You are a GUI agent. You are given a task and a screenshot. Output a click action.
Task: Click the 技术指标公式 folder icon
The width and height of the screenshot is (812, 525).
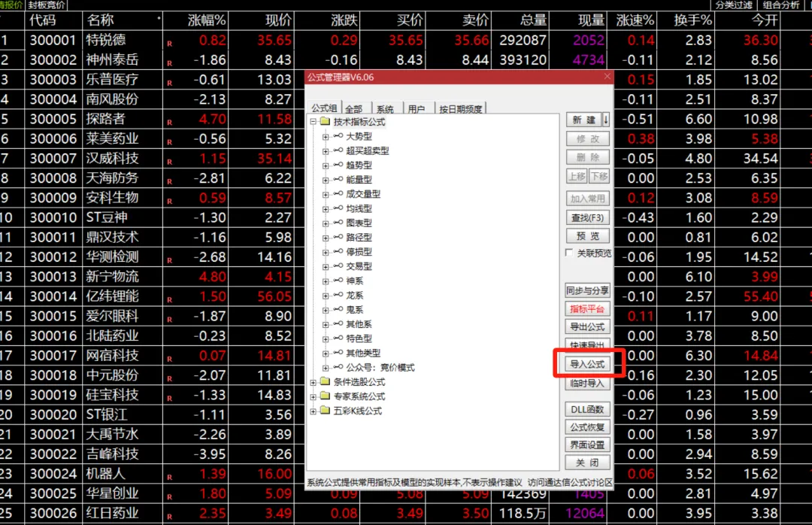click(325, 121)
